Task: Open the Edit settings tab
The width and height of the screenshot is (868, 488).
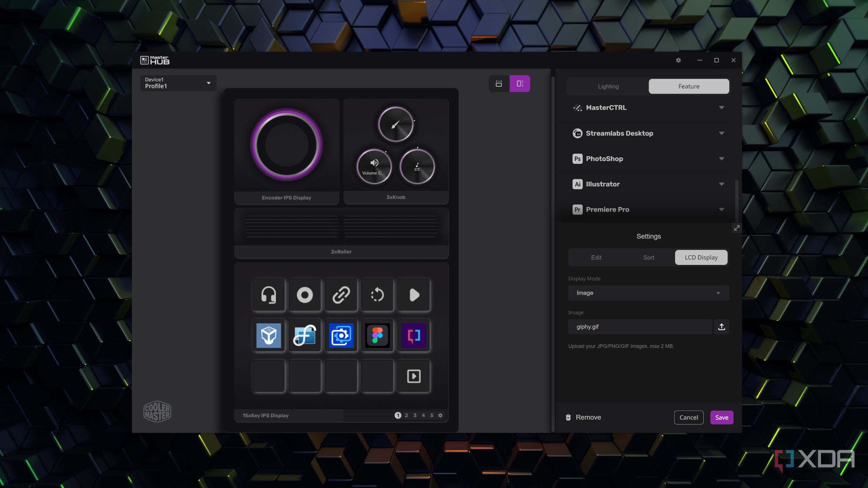Action: click(596, 258)
